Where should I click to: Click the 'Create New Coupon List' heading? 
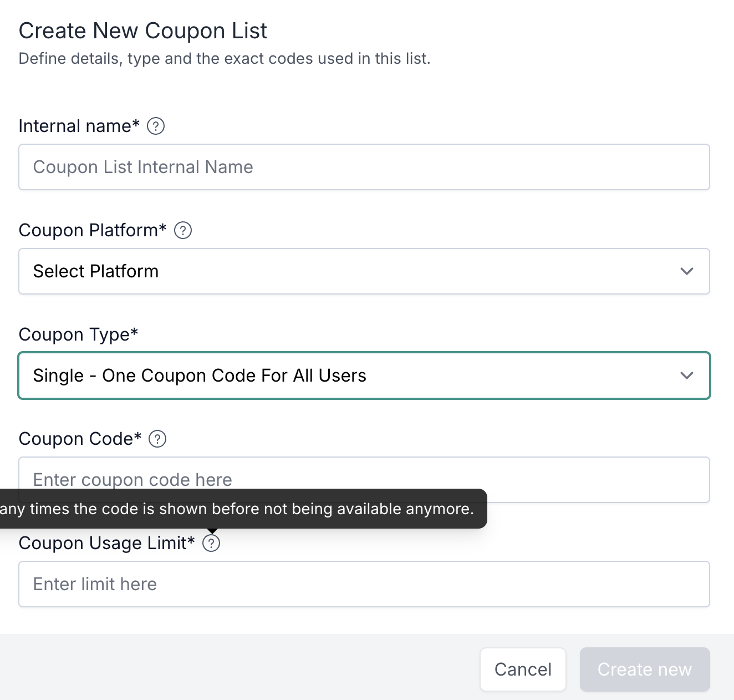143,31
